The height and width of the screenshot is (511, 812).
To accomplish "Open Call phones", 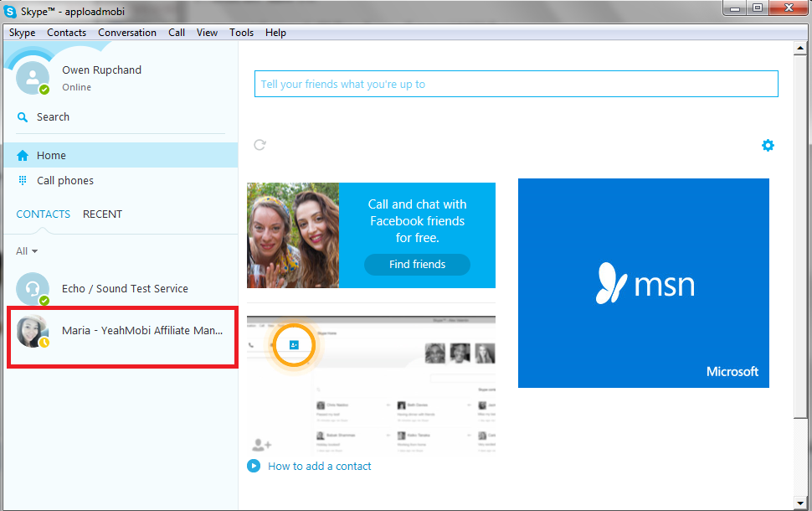I will (121, 180).
